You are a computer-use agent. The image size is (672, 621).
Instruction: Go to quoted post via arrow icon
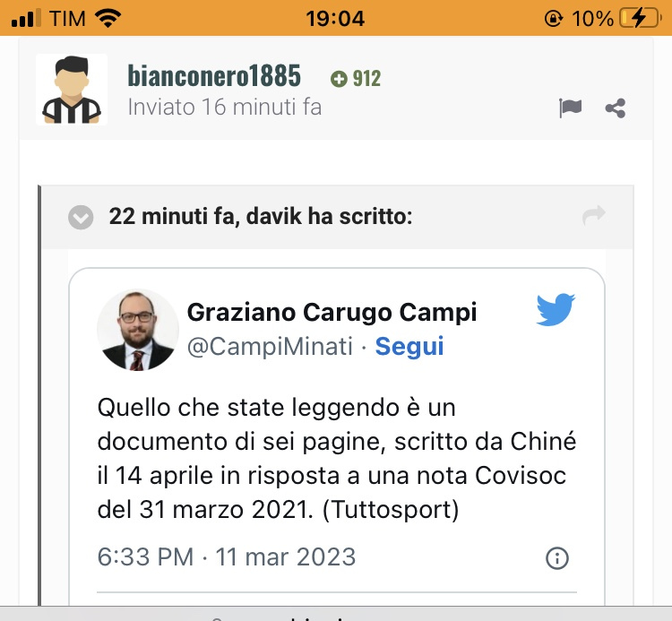[x=594, y=215]
